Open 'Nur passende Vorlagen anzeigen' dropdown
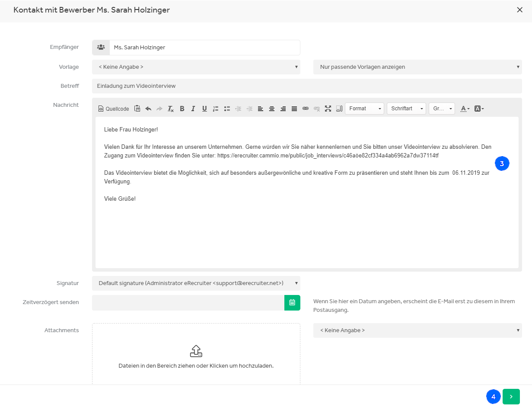The height and width of the screenshot is (407, 532). (x=417, y=67)
